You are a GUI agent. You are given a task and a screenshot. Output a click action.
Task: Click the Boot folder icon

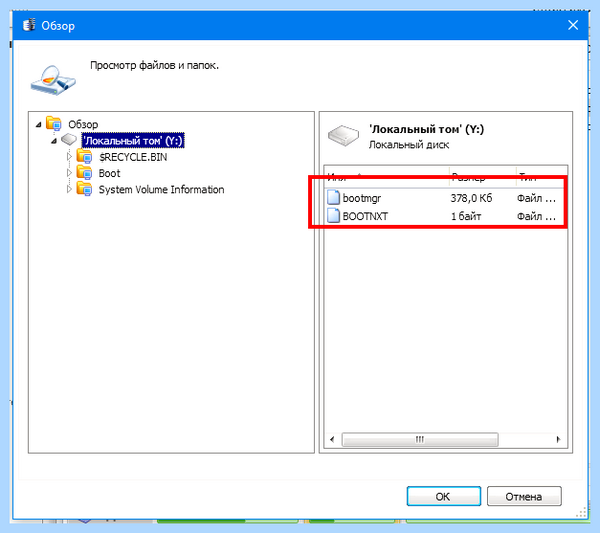tap(84, 172)
